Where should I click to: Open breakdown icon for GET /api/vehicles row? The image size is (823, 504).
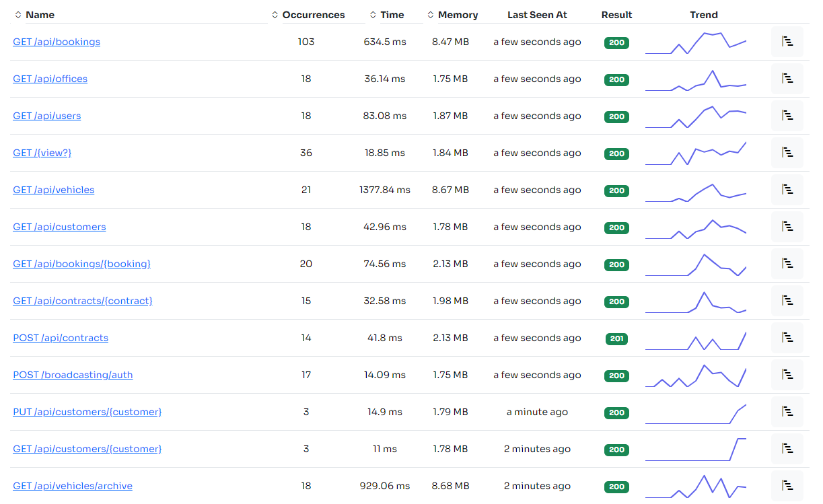pos(787,190)
